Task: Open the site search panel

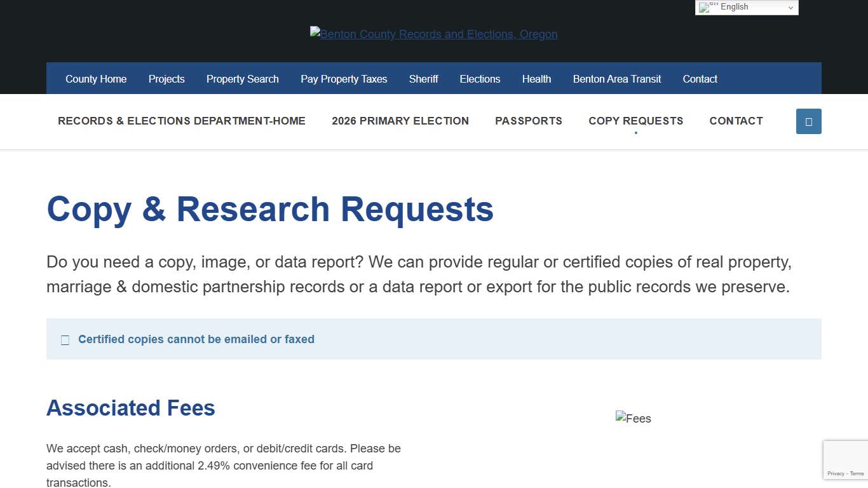Action: (808, 121)
